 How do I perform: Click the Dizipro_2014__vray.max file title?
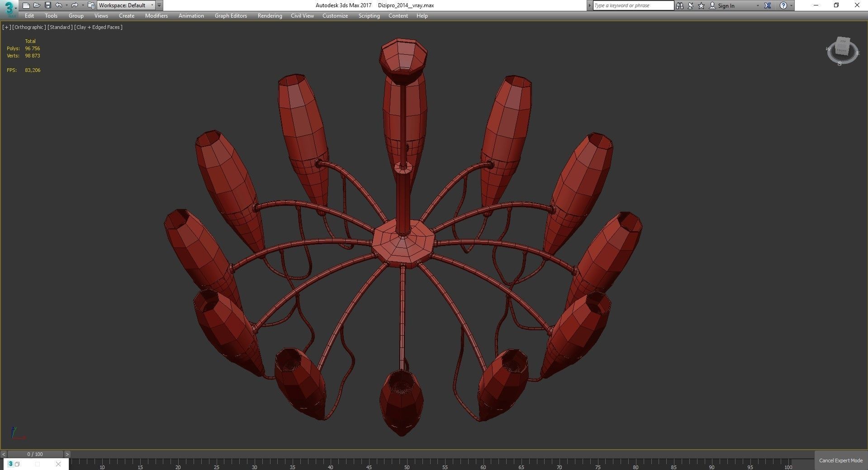pyautogui.click(x=406, y=5)
